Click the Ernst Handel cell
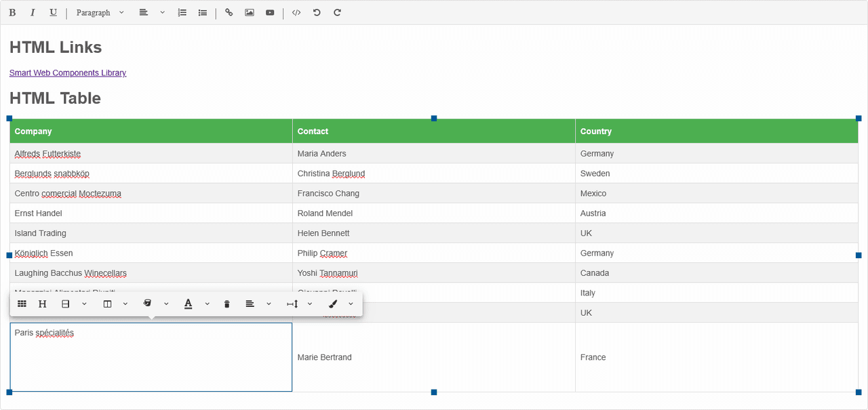The height and width of the screenshot is (410, 868). click(x=151, y=213)
